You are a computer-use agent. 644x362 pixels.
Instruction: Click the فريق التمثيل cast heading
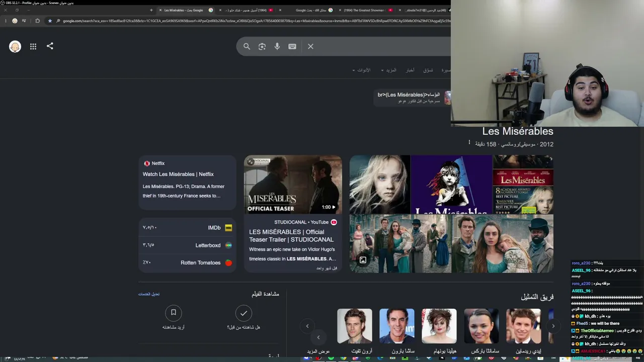coord(537,297)
